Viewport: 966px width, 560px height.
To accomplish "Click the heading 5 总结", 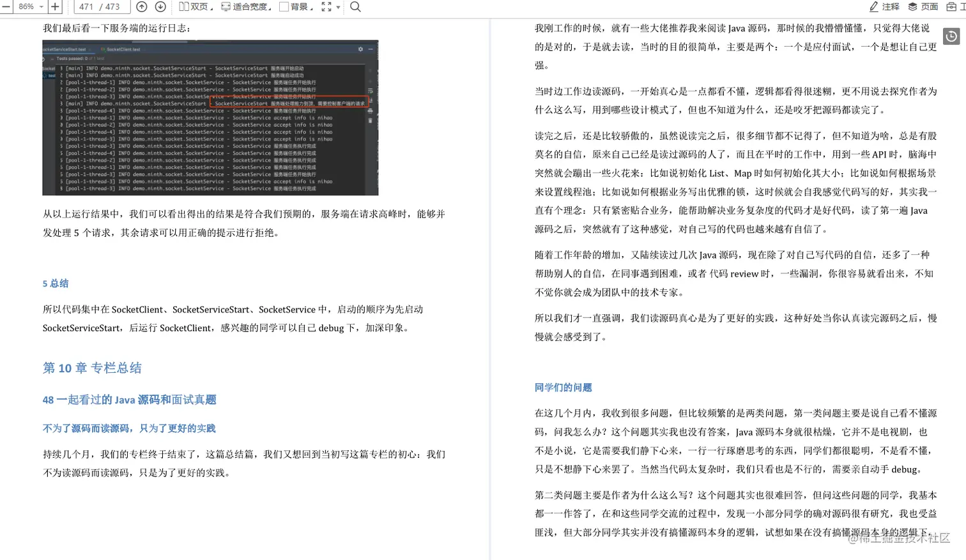I will pyautogui.click(x=56, y=284).
